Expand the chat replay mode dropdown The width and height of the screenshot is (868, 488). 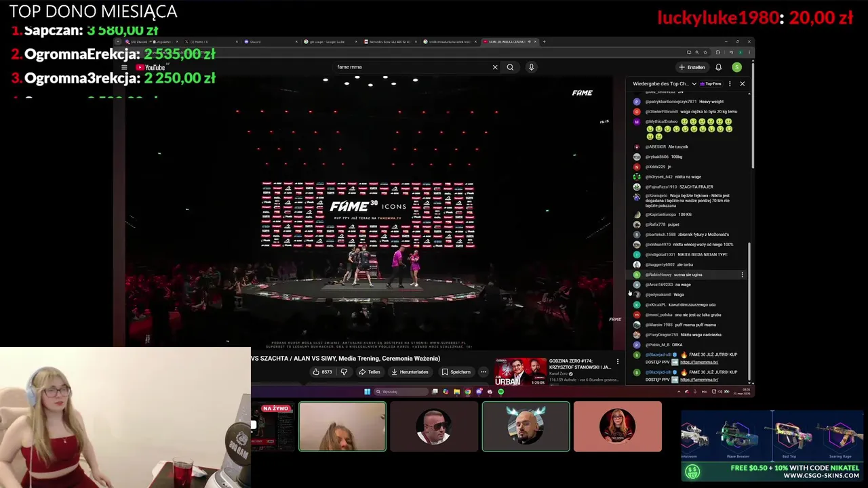(x=694, y=84)
